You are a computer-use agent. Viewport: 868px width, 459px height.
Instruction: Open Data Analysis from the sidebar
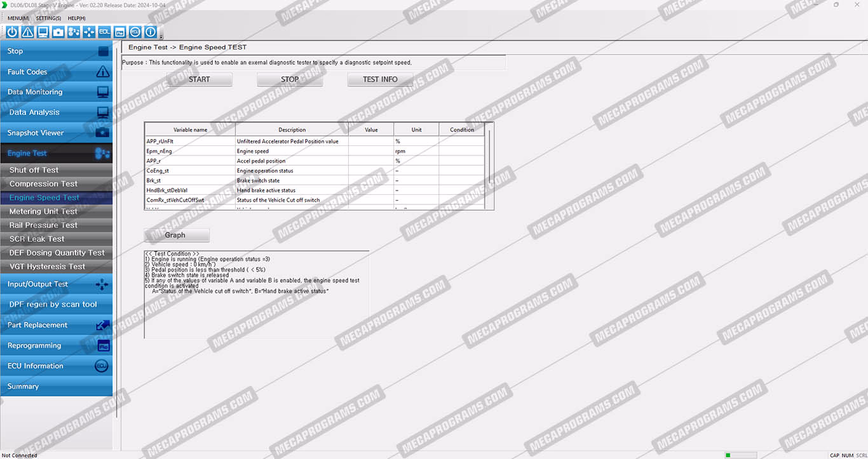(57, 112)
